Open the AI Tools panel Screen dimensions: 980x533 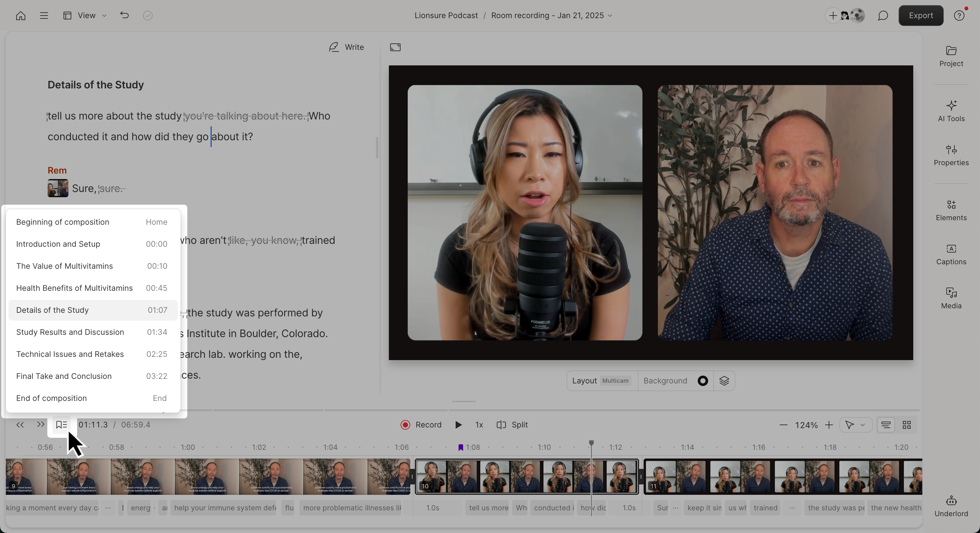click(951, 111)
